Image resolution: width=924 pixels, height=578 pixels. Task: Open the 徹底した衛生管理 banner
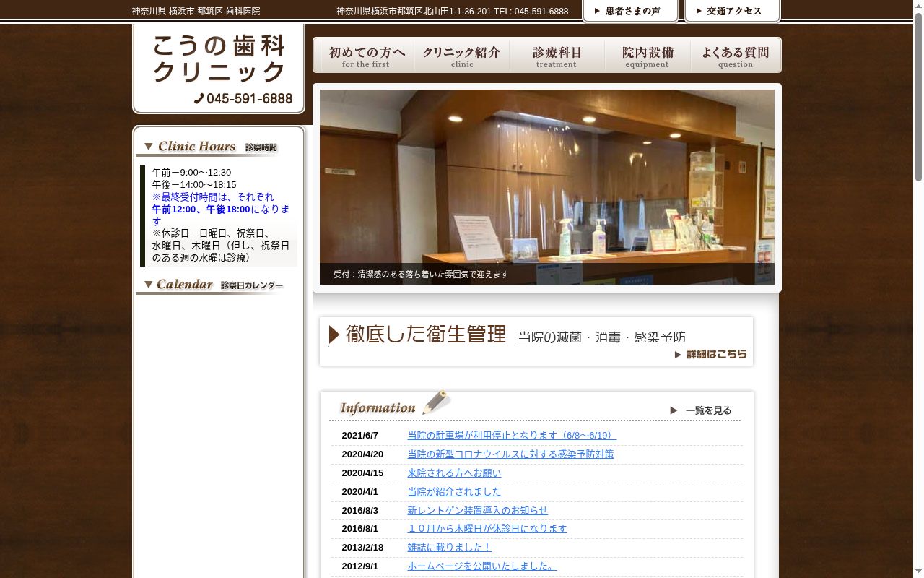(536, 341)
